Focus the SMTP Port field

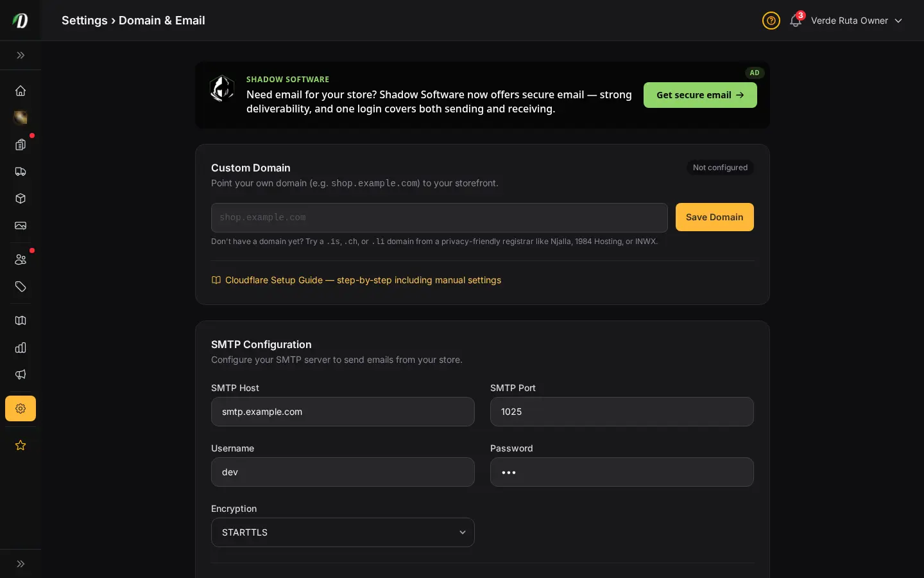(x=622, y=412)
